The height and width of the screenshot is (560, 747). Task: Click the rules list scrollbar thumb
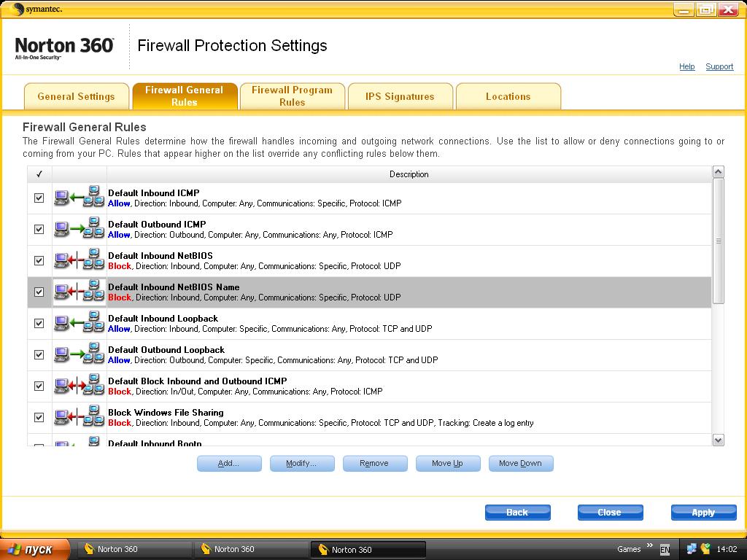click(719, 241)
